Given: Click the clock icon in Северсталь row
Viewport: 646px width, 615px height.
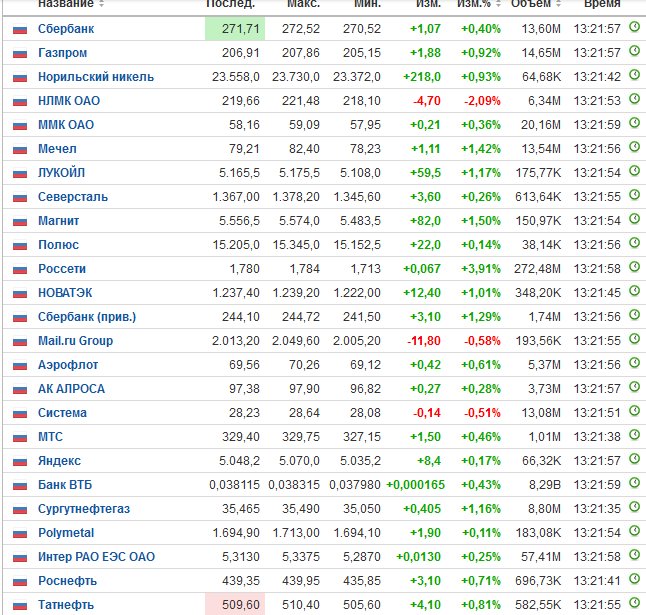Looking at the screenshot, I should 634,195.
